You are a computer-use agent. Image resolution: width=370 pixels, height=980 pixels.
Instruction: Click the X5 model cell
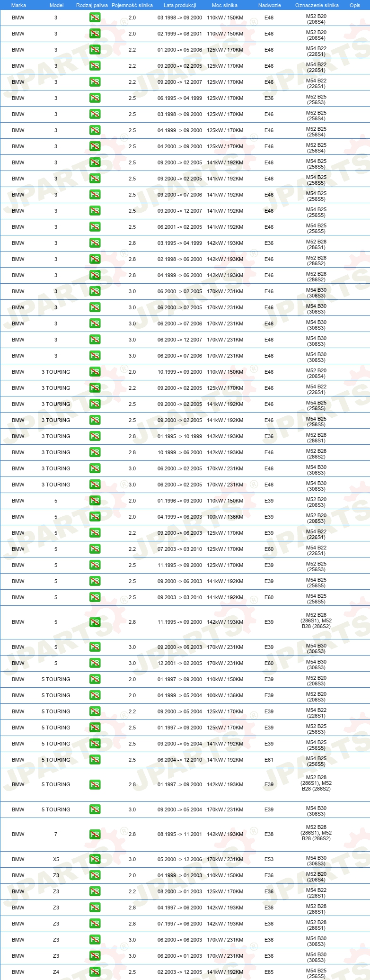click(x=56, y=859)
